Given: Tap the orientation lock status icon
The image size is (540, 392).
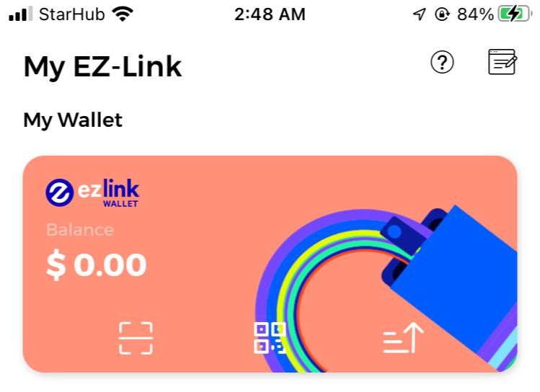Looking at the screenshot, I should click(x=442, y=14).
